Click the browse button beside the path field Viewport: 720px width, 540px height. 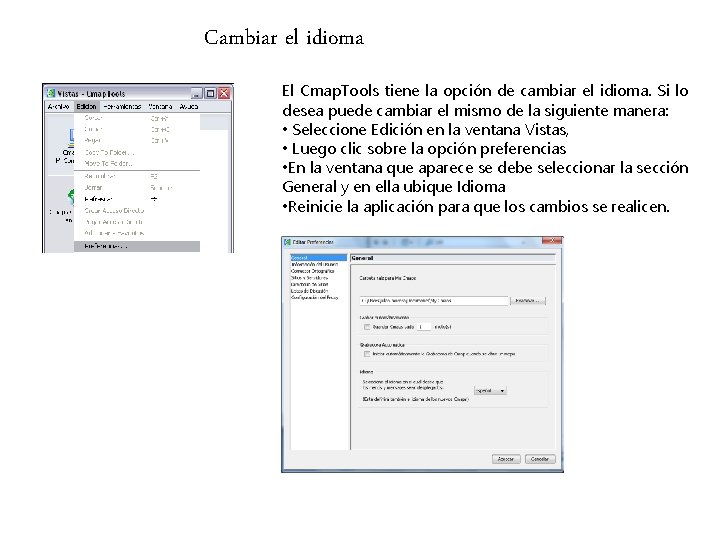(528, 301)
